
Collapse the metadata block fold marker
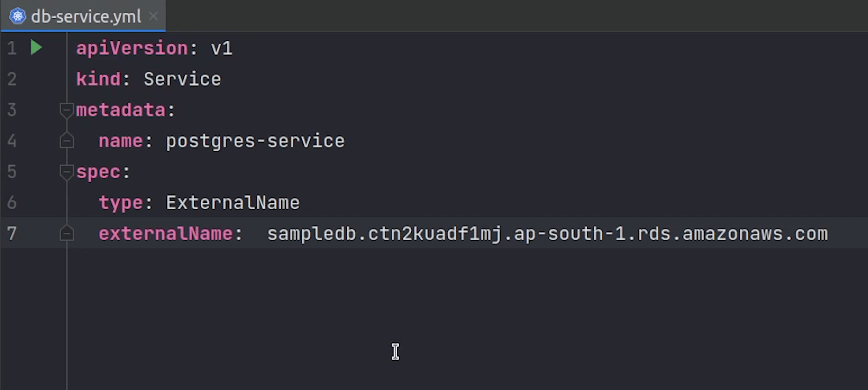(x=66, y=110)
